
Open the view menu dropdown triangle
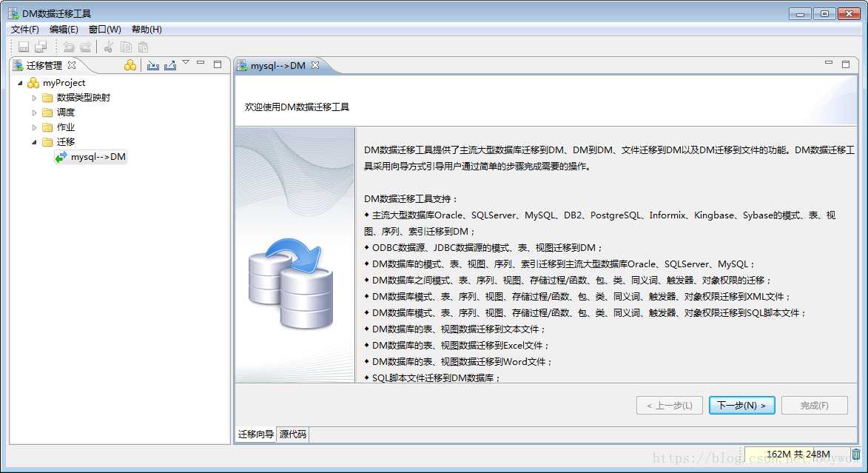pyautogui.click(x=186, y=62)
